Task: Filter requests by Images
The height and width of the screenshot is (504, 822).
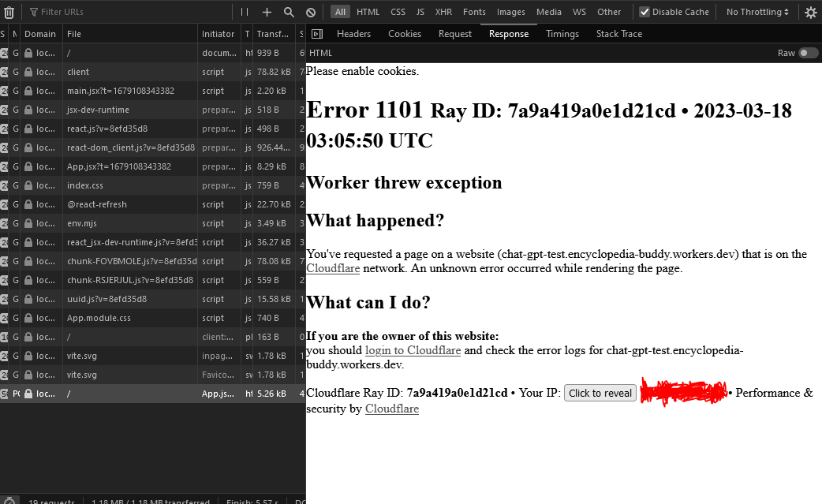Action: (511, 12)
